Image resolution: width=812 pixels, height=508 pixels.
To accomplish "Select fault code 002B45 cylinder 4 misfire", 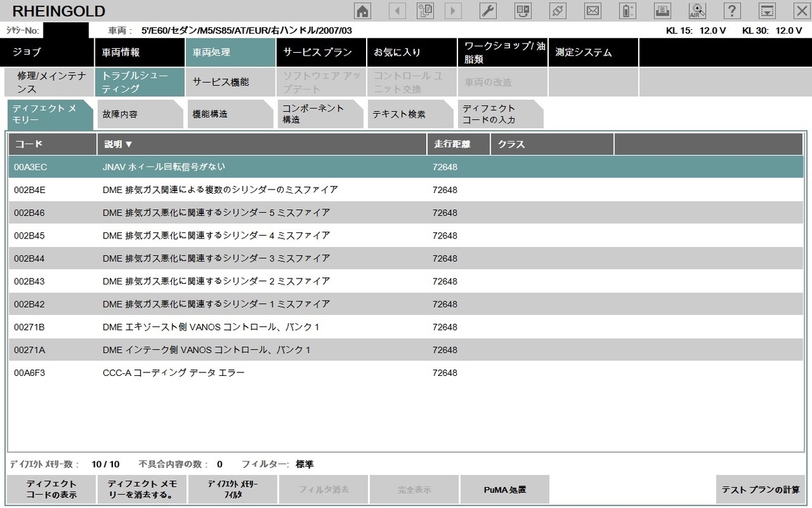I will coord(406,236).
